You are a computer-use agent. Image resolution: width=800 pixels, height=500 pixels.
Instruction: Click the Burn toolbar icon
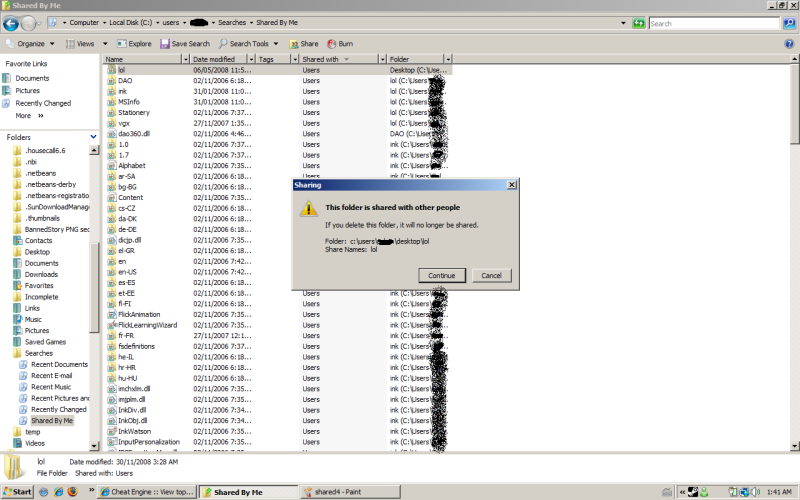pos(339,44)
